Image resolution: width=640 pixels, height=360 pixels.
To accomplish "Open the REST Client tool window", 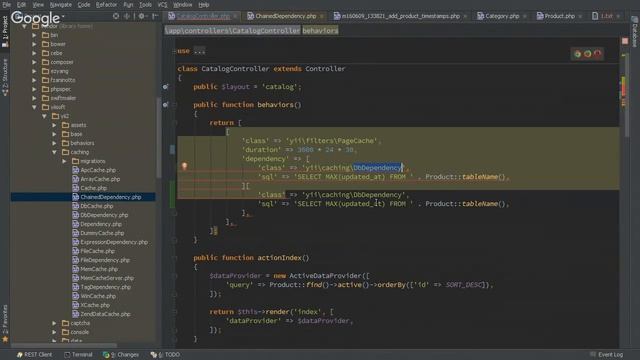I will [34, 355].
